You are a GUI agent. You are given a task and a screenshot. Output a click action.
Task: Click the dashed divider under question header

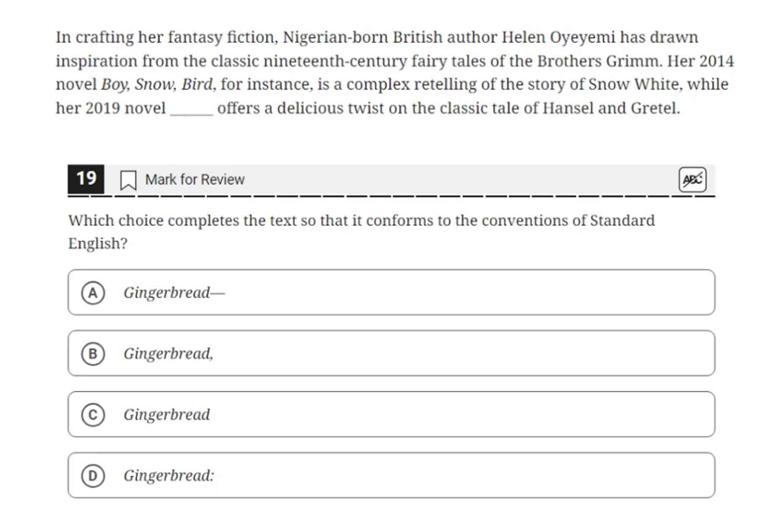click(391, 196)
